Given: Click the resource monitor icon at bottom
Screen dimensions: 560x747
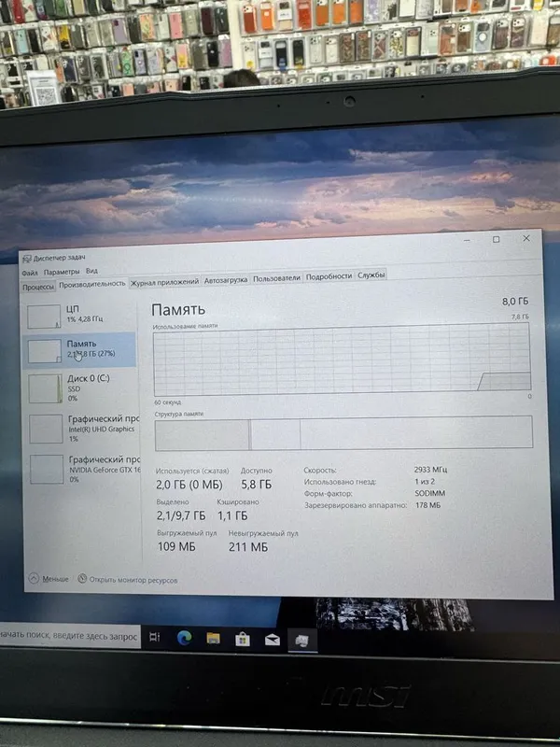Looking at the screenshot, I should pyautogui.click(x=82, y=578).
